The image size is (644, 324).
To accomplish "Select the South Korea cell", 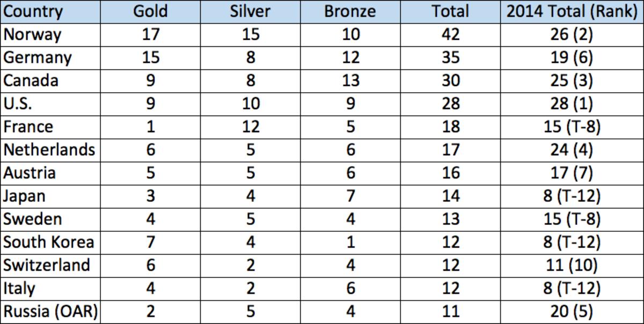I will pos(49,242).
